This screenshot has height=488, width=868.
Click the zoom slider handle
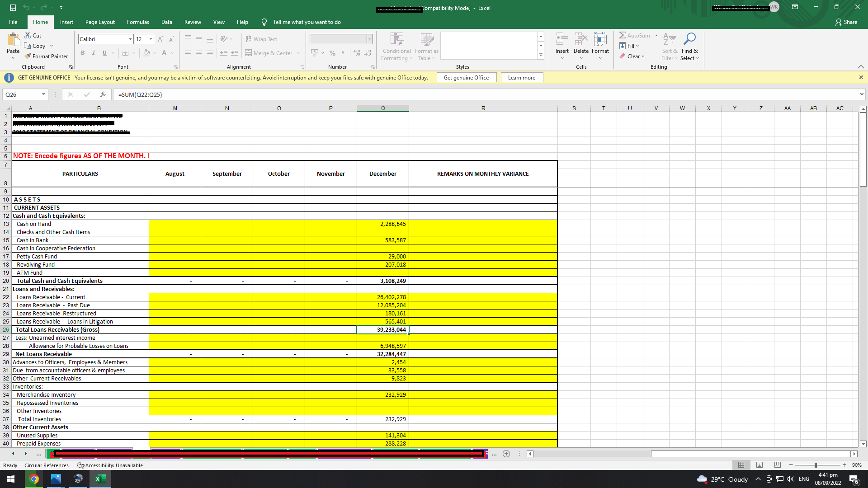point(816,465)
